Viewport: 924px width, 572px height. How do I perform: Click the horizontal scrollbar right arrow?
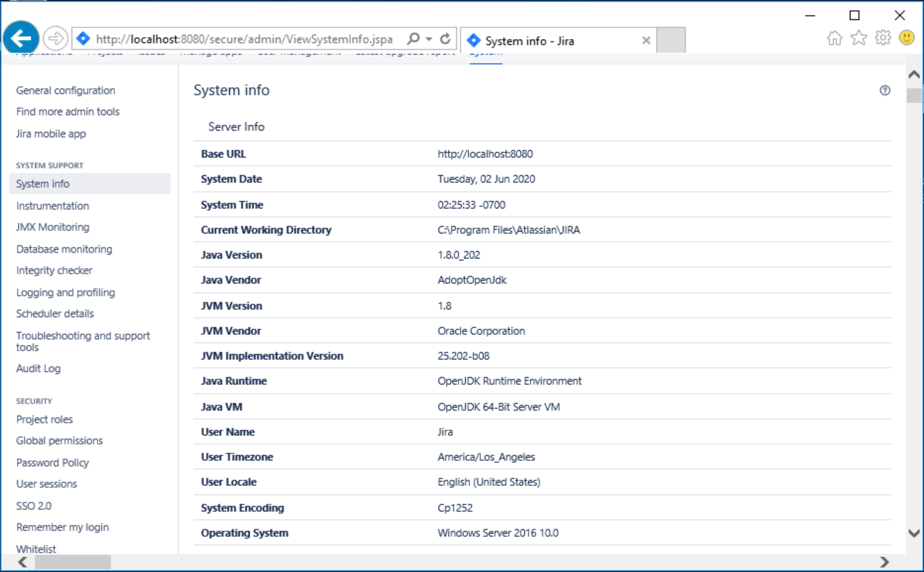coord(884,562)
